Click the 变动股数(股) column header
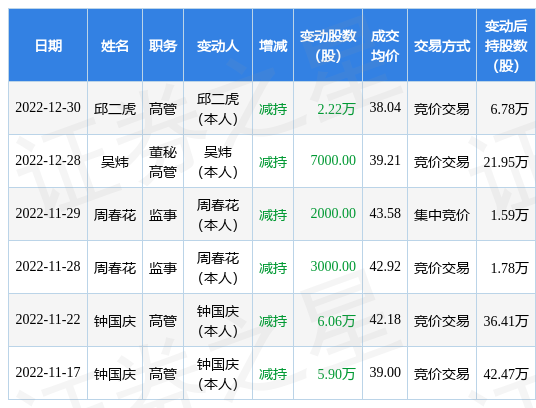This screenshot has height=408, width=536. [x=328, y=45]
